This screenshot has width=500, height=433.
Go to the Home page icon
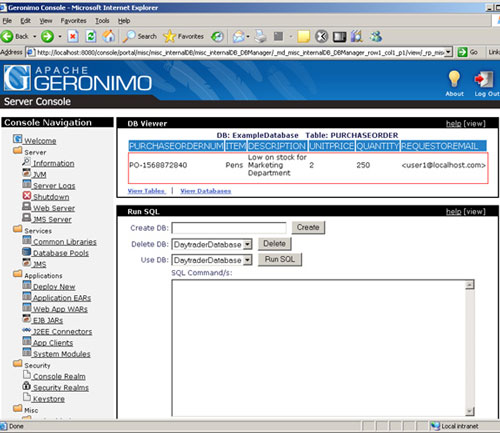109,36
